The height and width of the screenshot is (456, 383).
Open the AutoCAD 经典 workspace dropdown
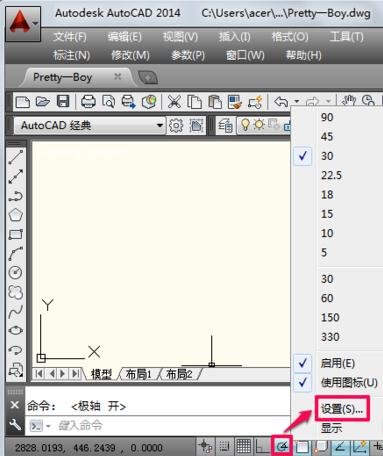pos(89,126)
